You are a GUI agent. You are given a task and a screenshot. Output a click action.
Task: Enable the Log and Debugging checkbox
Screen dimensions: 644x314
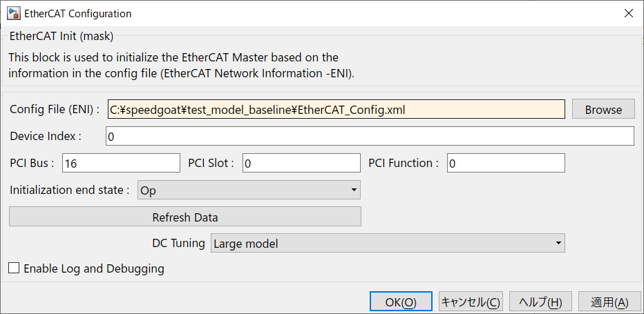click(x=14, y=268)
